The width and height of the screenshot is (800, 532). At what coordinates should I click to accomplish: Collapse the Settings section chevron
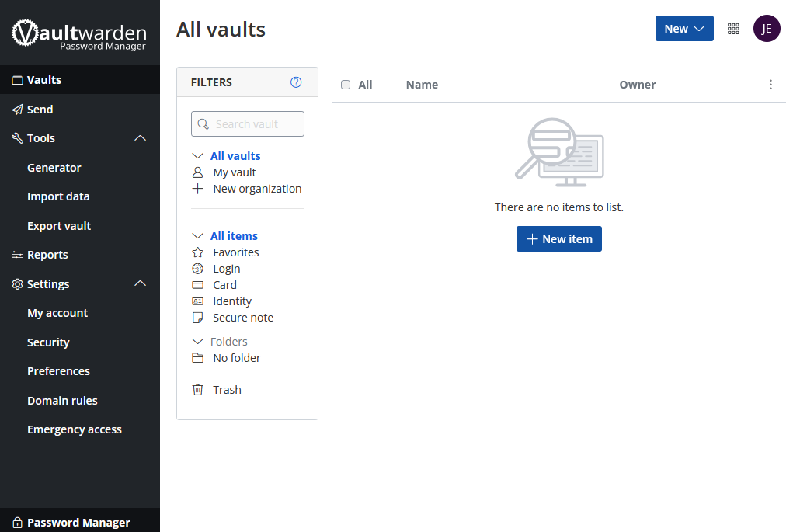coord(141,284)
